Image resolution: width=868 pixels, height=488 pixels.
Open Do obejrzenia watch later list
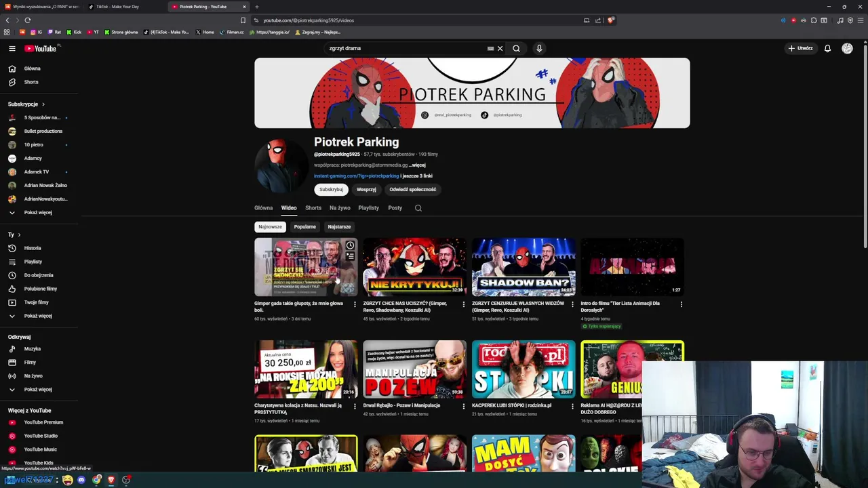click(39, 275)
